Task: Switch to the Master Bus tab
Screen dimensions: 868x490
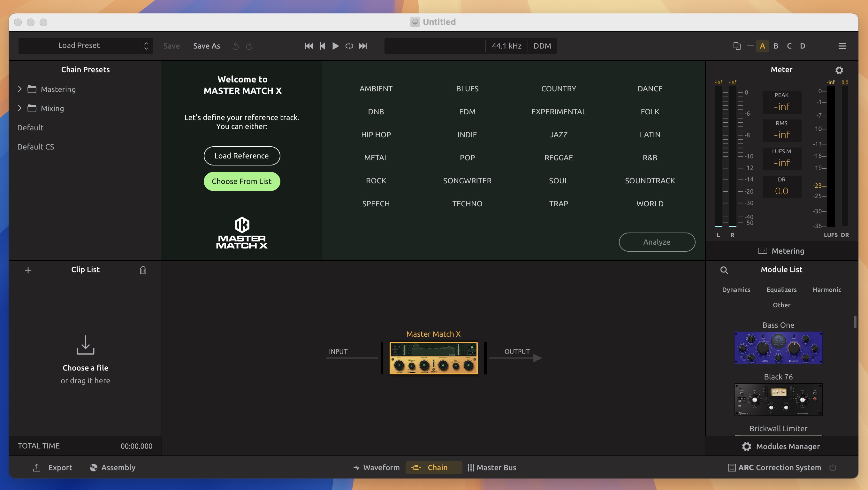Action: [x=492, y=467]
